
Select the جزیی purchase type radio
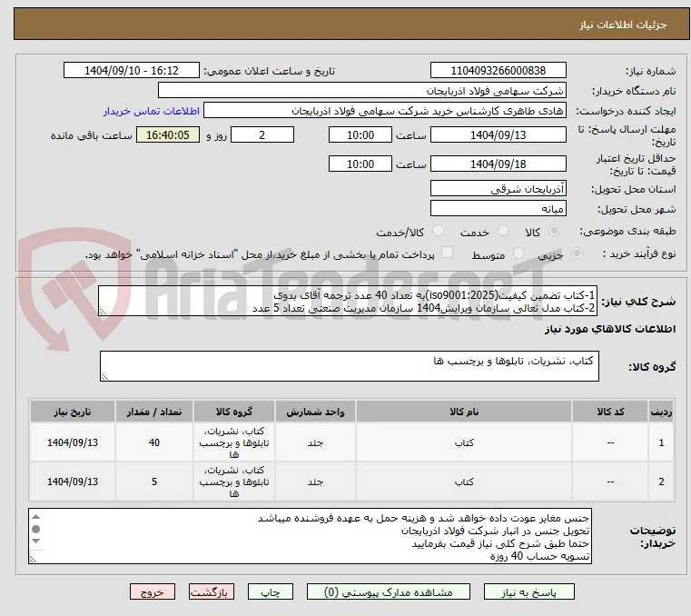tap(577, 253)
